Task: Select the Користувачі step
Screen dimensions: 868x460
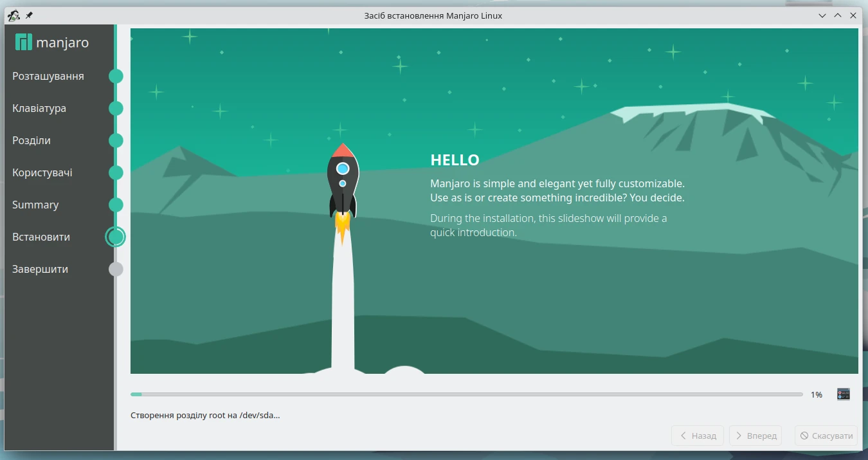Action: tap(42, 172)
